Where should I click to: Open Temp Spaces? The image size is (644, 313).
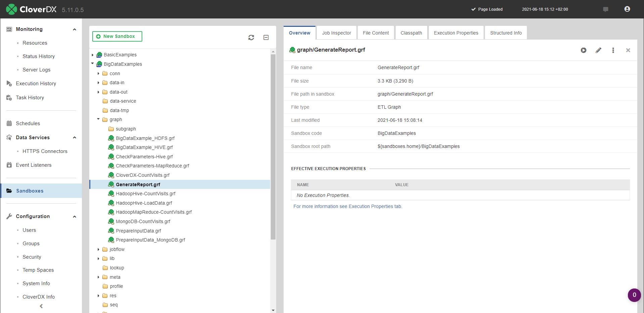click(38, 270)
